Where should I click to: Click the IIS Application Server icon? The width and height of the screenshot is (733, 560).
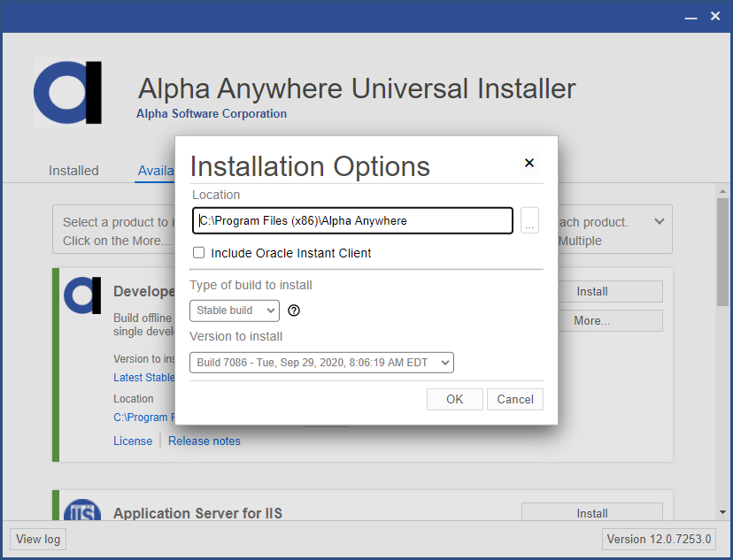click(x=82, y=510)
